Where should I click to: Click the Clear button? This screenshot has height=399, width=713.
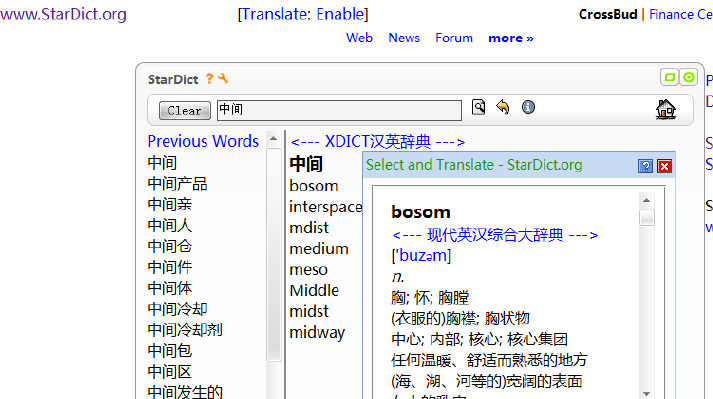[x=185, y=111]
